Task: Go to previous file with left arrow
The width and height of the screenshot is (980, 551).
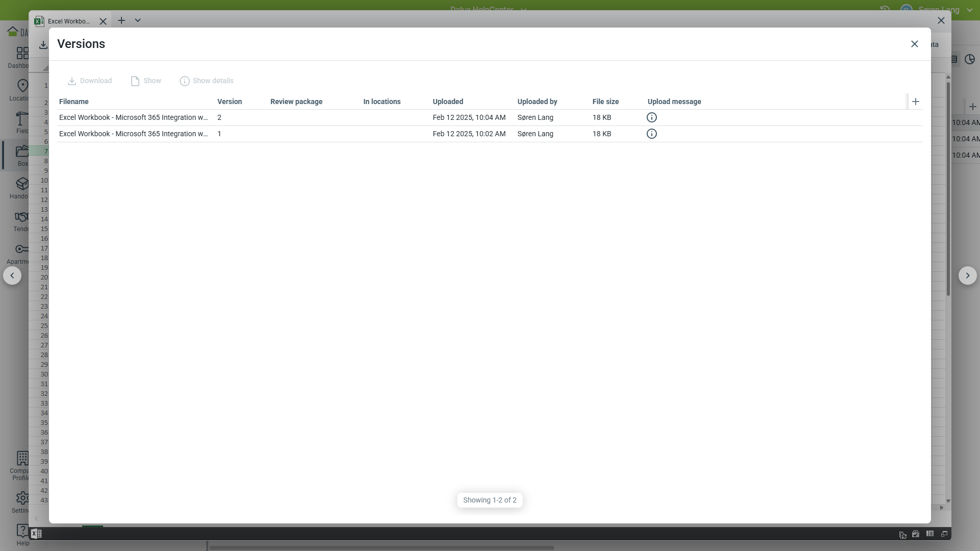Action: pos(12,275)
